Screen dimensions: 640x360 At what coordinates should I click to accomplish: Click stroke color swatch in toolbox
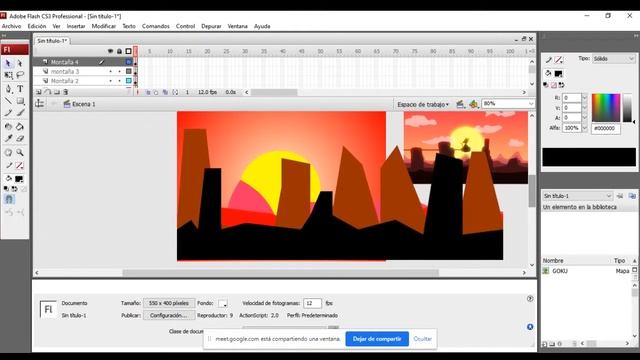[19, 165]
